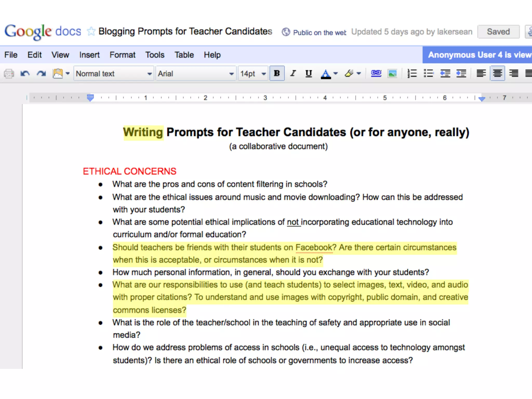Toggle italic formatting
532x399 pixels.
click(293, 74)
